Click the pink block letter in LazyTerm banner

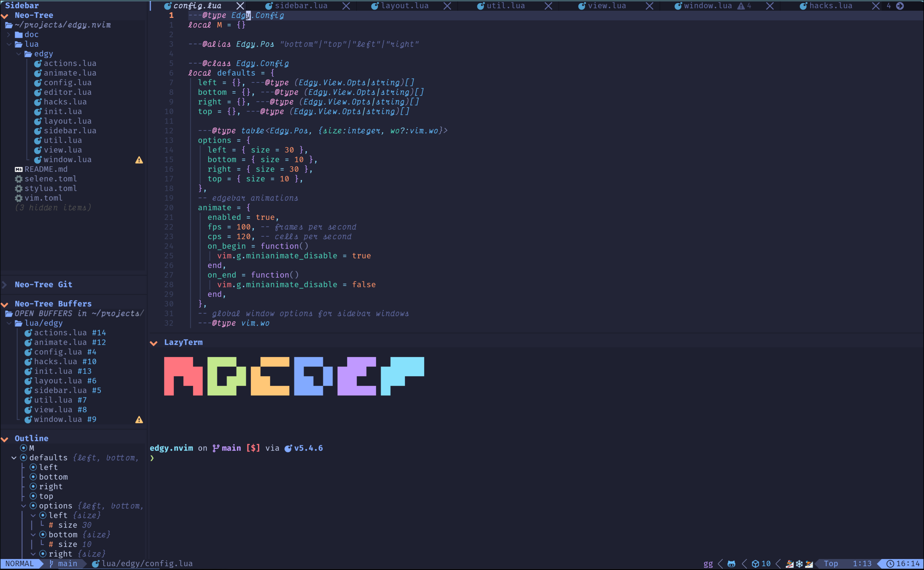(183, 376)
